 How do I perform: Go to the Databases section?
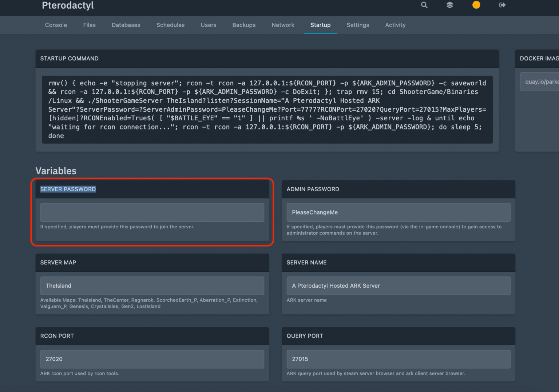[x=126, y=25]
